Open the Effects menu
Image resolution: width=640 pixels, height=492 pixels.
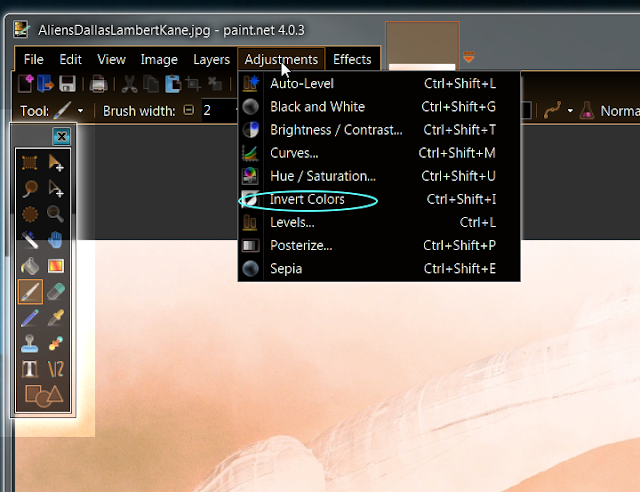tap(352, 60)
